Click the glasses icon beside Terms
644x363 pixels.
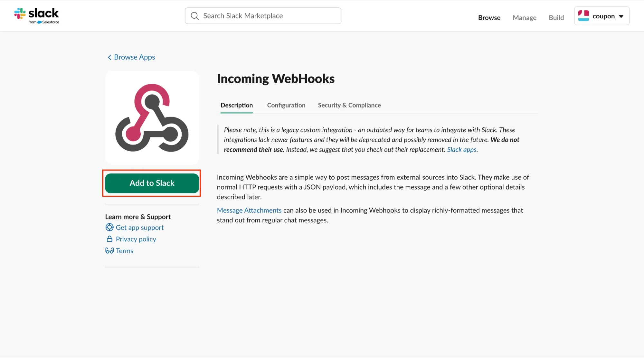click(109, 251)
